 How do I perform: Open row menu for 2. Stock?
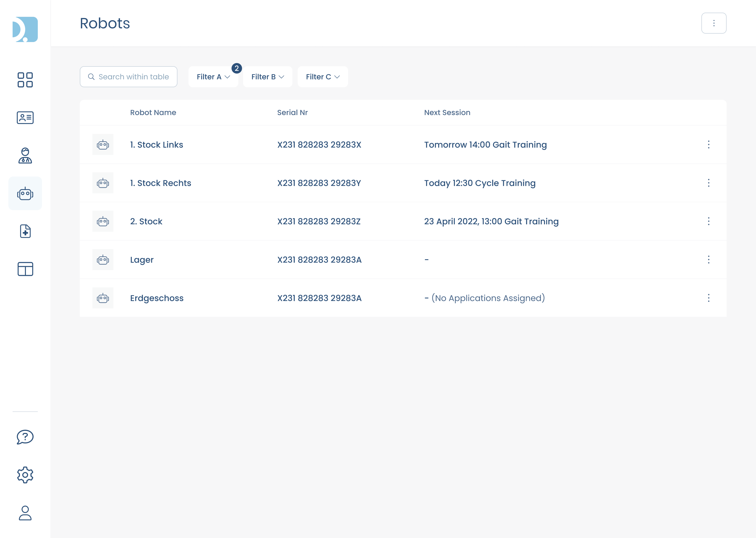coord(709,221)
